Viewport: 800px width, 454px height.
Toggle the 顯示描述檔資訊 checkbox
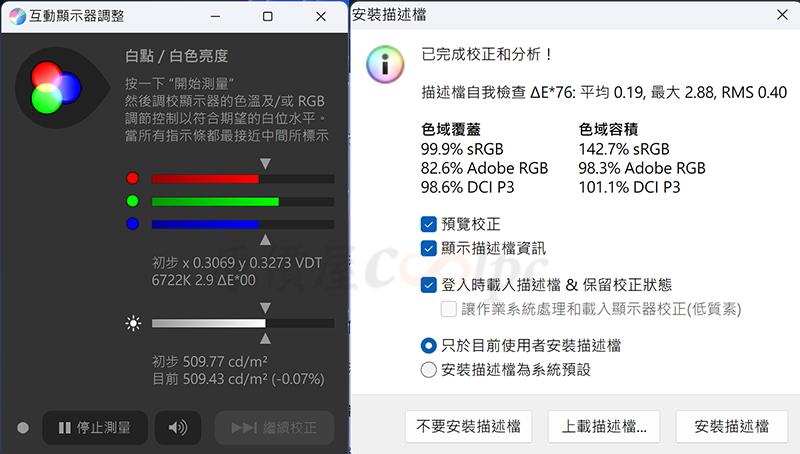coord(429,248)
